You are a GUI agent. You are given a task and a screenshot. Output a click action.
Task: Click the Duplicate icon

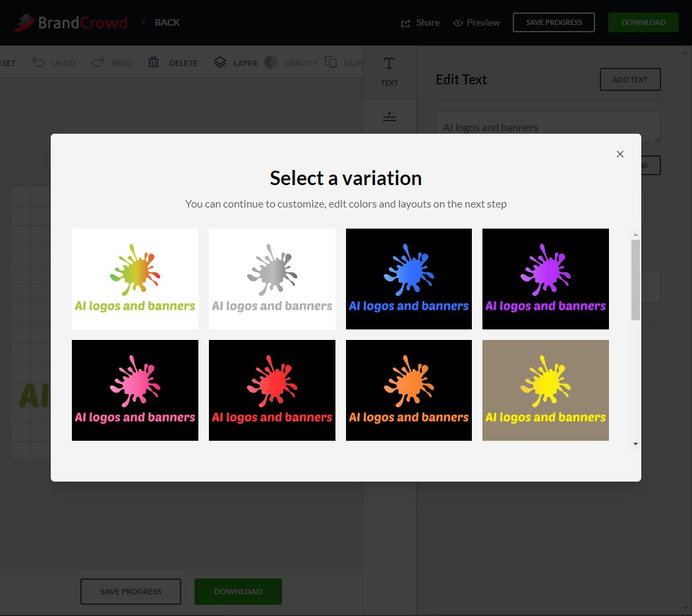point(331,62)
